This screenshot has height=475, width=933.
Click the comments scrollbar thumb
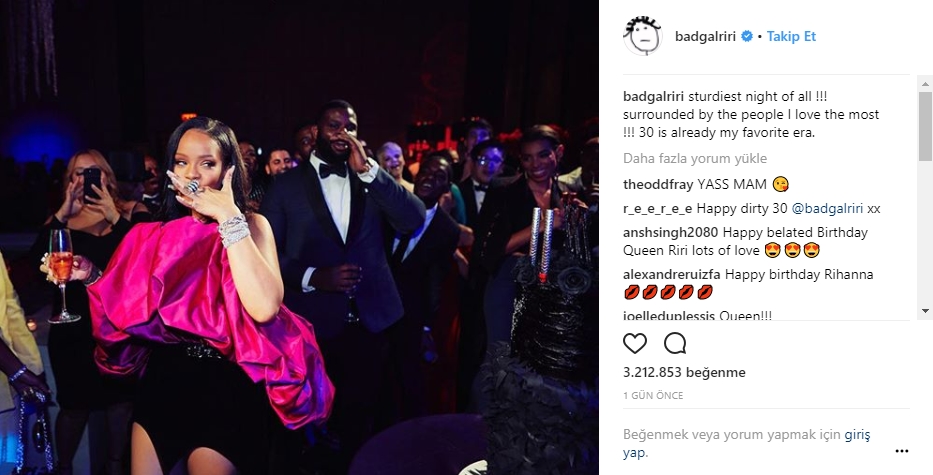(x=925, y=126)
